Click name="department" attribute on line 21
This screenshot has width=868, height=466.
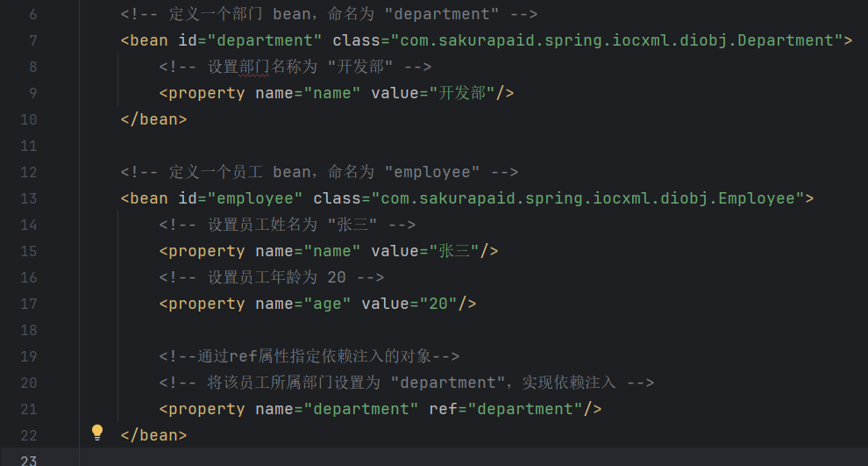coord(337,409)
